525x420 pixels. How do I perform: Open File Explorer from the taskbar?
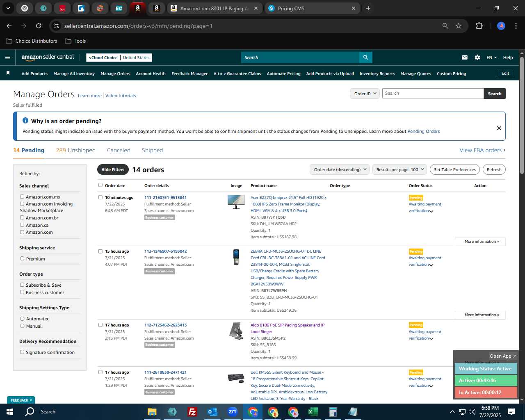coord(152,412)
